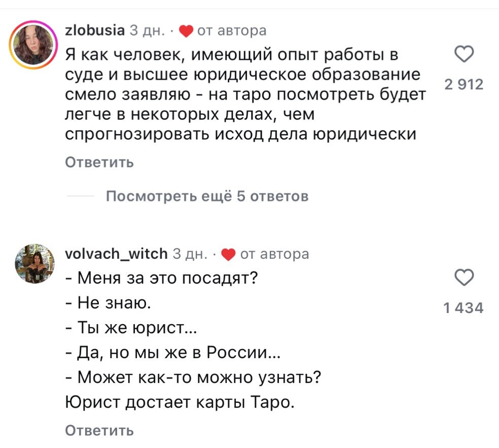Screen dimensions: 499x448
Task: Reply to volvach_witch's comment via Ответить
Action: tap(99, 431)
